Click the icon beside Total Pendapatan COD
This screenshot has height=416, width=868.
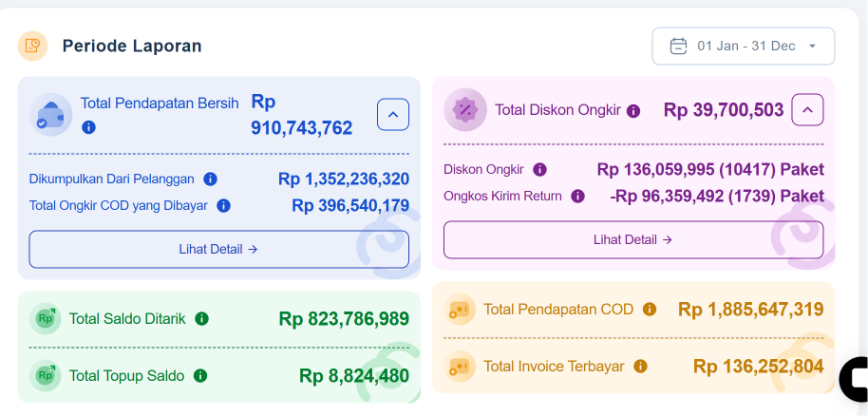(460, 309)
